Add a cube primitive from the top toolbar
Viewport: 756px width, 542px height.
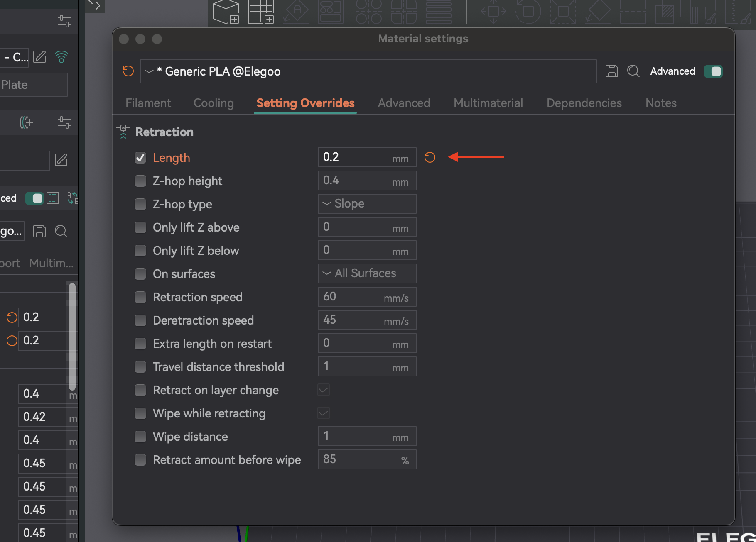(226, 12)
